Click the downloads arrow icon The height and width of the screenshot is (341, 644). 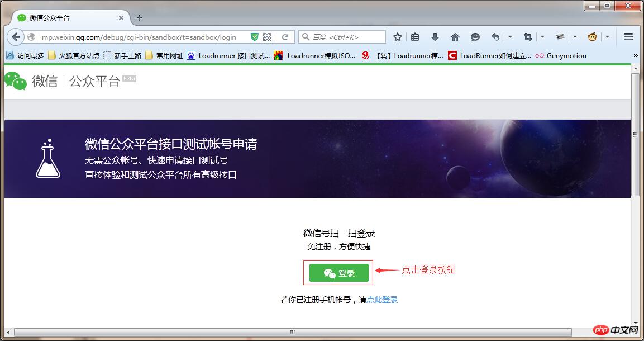tap(434, 36)
